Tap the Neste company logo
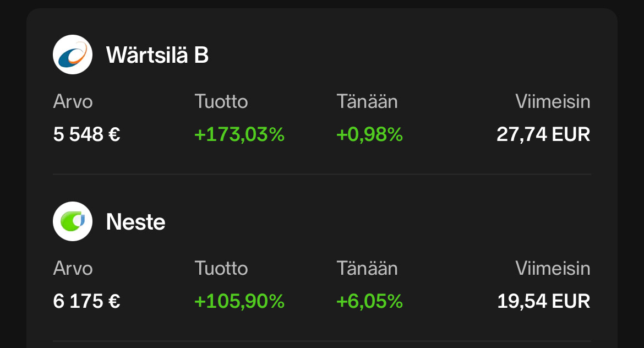 [73, 221]
